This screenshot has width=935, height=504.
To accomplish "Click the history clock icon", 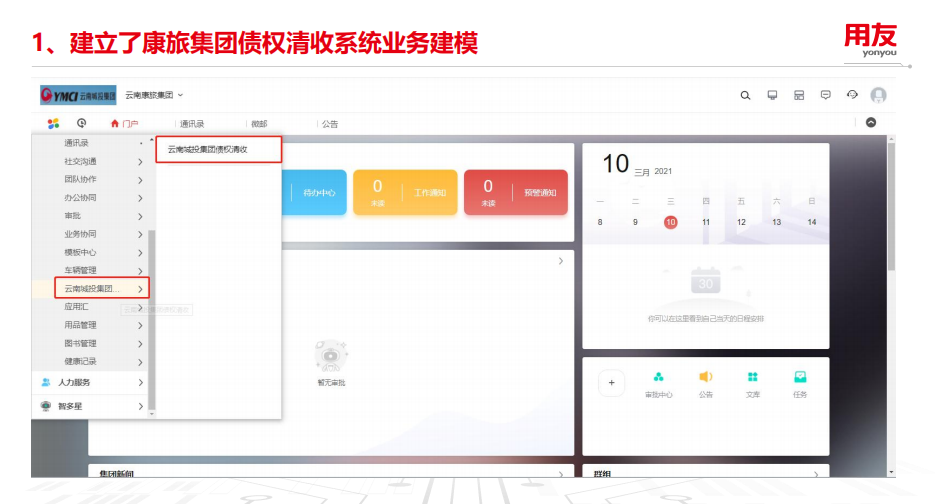I will (x=82, y=123).
